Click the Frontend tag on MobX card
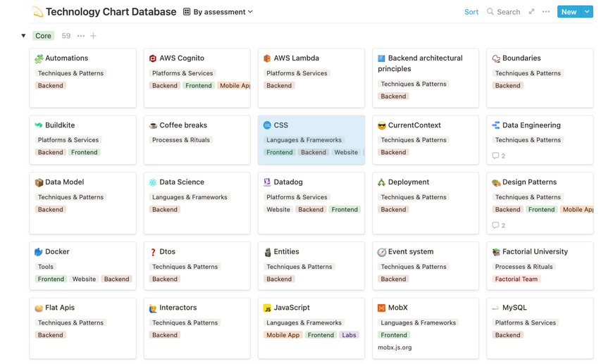This screenshot has width=613, height=364. click(x=394, y=334)
